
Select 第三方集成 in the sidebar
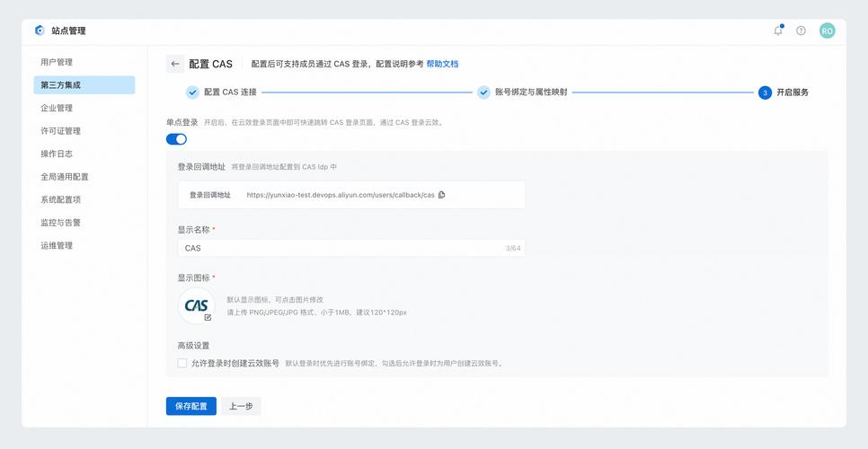pos(84,85)
